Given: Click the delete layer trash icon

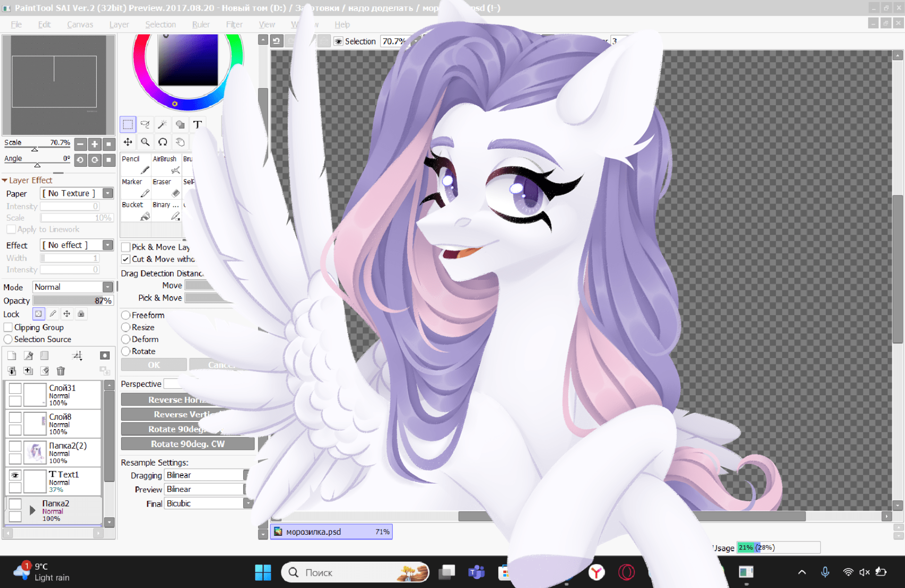Looking at the screenshot, I should 61,371.
